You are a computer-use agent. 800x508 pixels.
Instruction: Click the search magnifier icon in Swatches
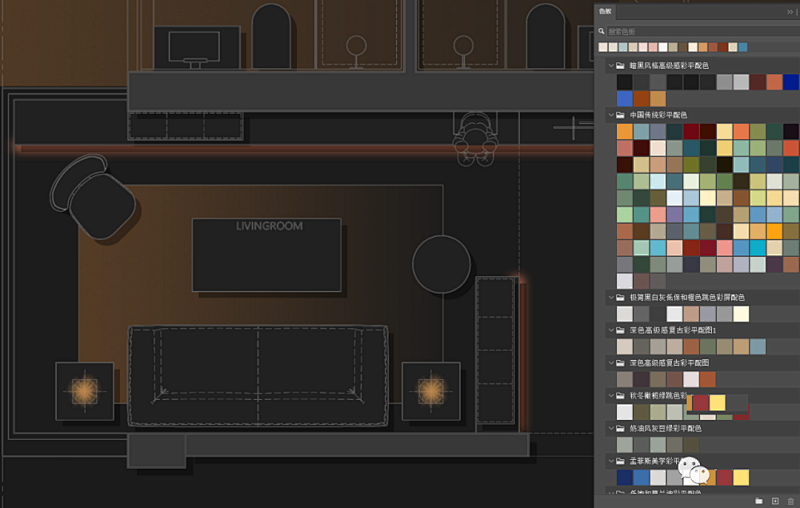click(602, 32)
